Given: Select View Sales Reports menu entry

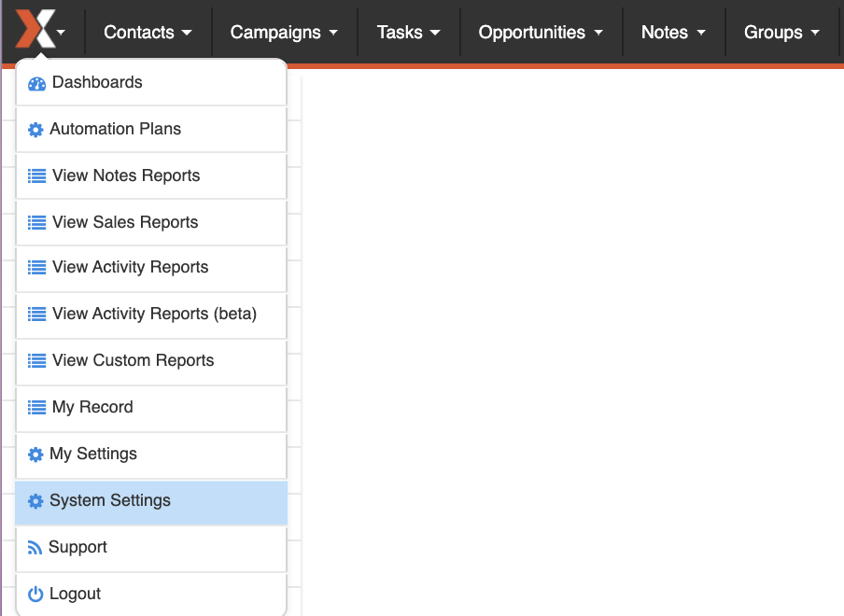Looking at the screenshot, I should point(125,222).
